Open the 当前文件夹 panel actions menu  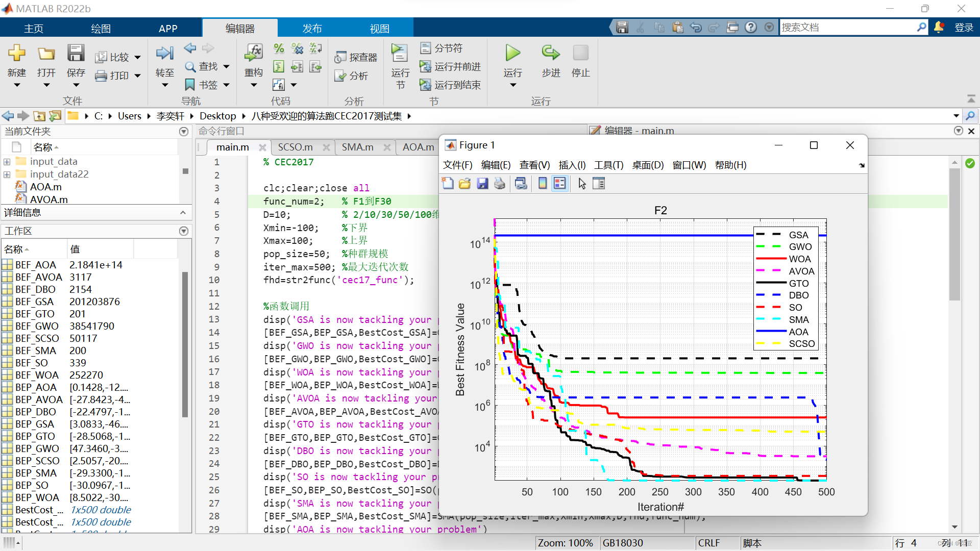pos(184,132)
